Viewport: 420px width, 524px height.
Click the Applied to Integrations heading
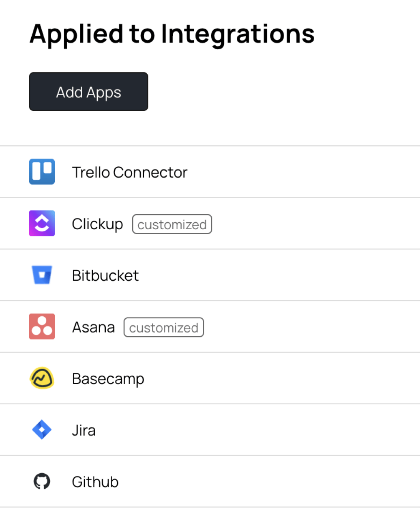pyautogui.click(x=172, y=34)
